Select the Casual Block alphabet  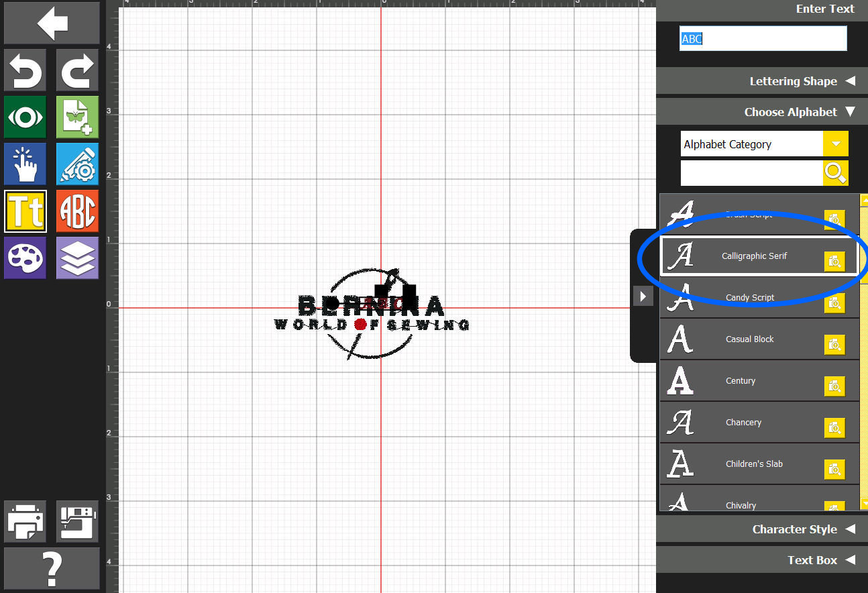click(759, 339)
